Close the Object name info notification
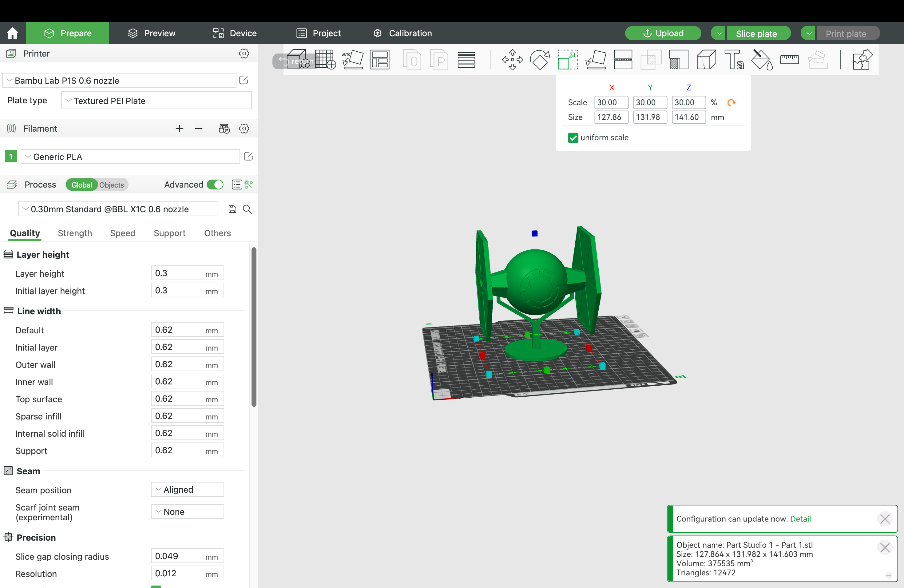The height and width of the screenshot is (588, 904). coord(885,547)
